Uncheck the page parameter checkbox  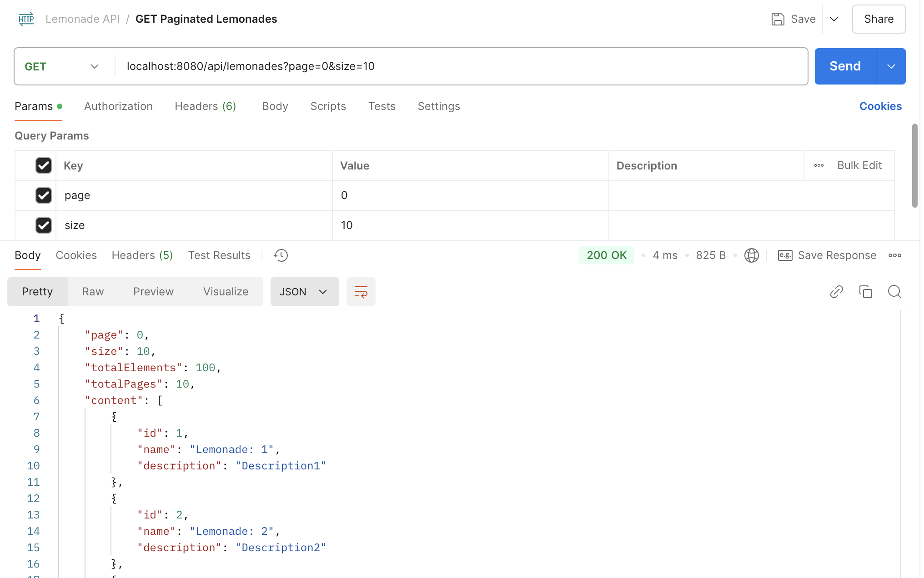44,195
